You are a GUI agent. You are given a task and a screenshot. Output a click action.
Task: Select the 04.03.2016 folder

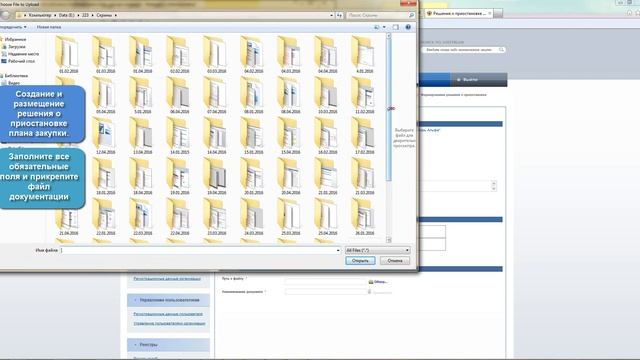point(290,55)
